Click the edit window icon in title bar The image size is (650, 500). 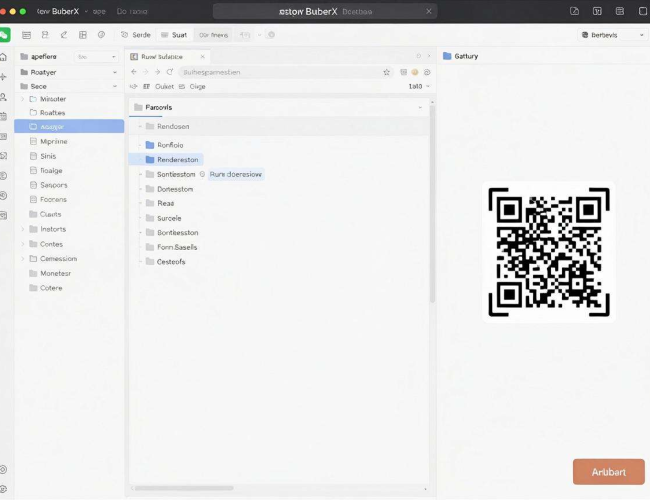coord(574,11)
